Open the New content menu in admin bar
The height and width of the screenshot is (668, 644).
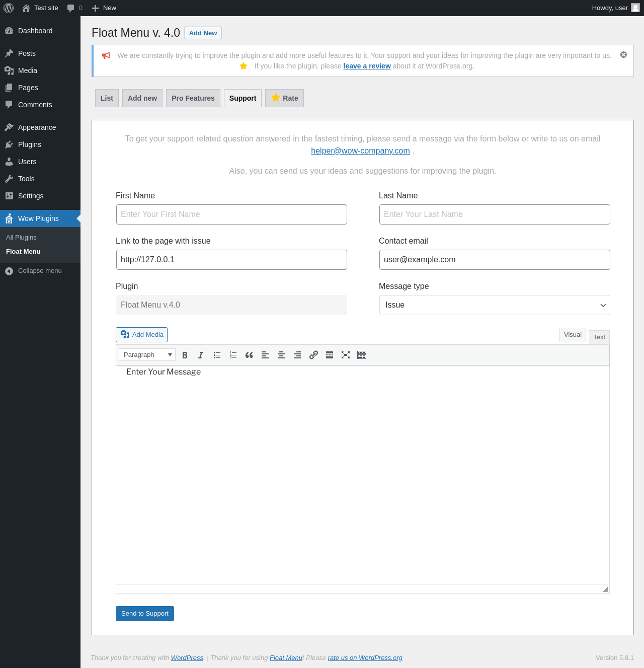[104, 8]
